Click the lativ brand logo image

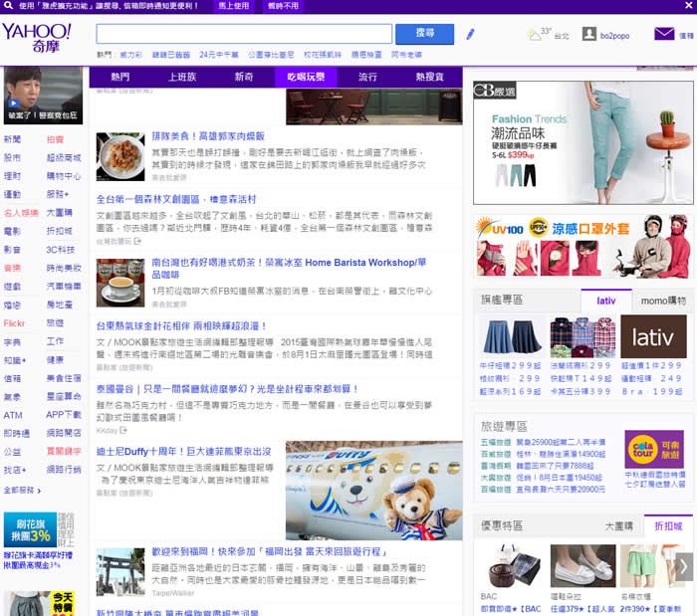coord(652,336)
